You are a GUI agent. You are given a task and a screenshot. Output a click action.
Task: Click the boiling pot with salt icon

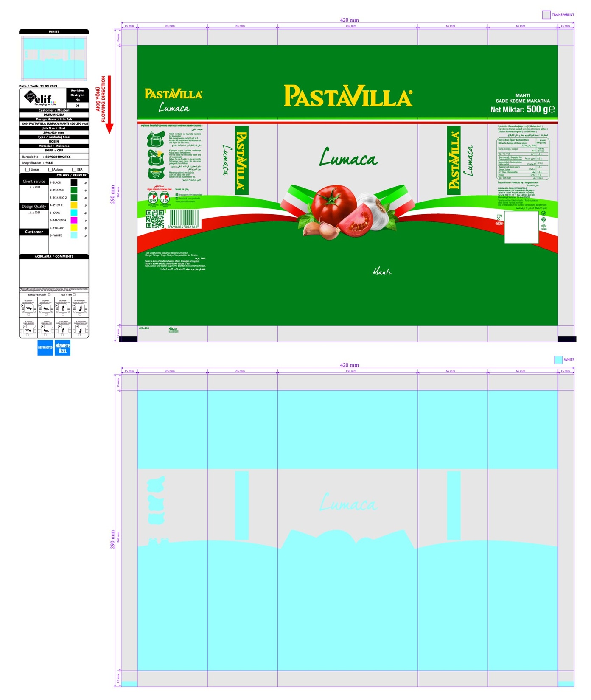155,139
